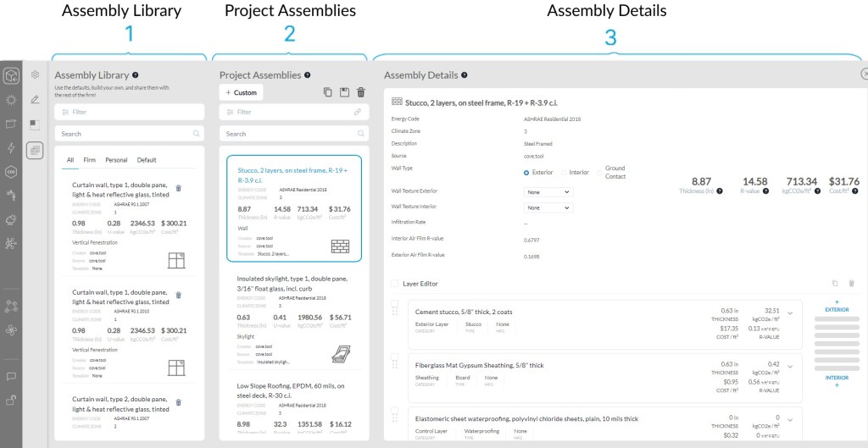Select the Interior wall type radio button
Screen dimensions: 868x448
click(x=563, y=172)
